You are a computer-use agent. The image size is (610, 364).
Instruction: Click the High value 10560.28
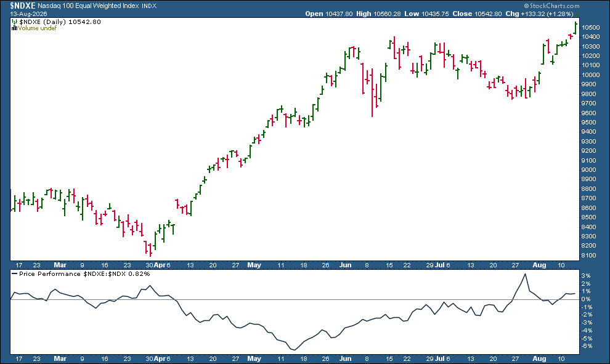coord(387,14)
